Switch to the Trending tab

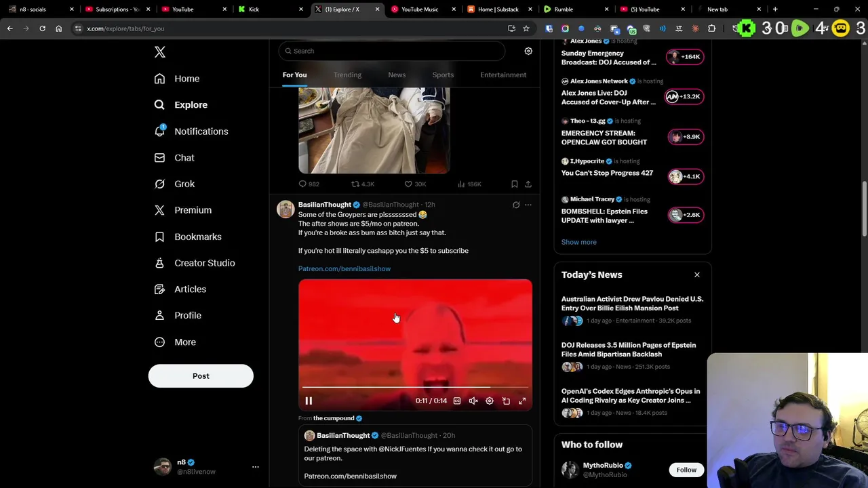[347, 75]
